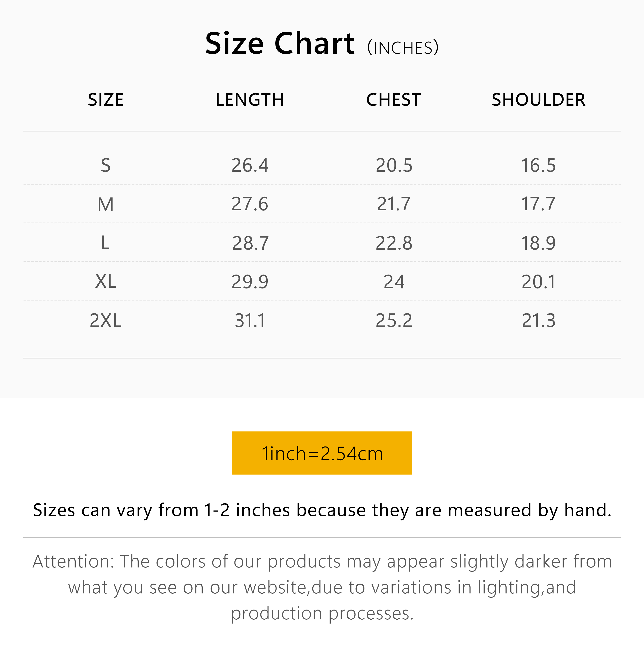Click the chest value 24 for XL
Image resolution: width=644 pixels, height=649 pixels.
(x=394, y=282)
